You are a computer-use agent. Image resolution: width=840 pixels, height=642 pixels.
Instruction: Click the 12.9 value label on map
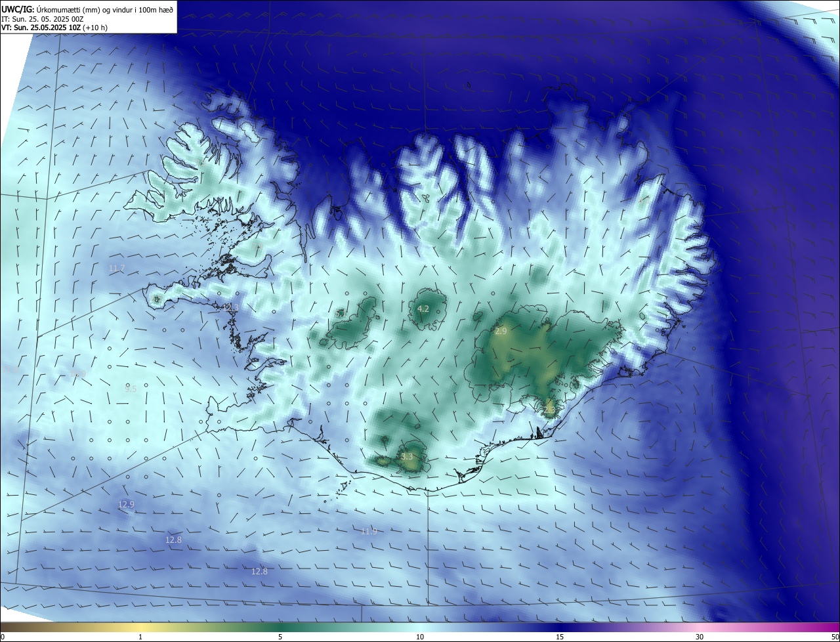click(x=126, y=504)
